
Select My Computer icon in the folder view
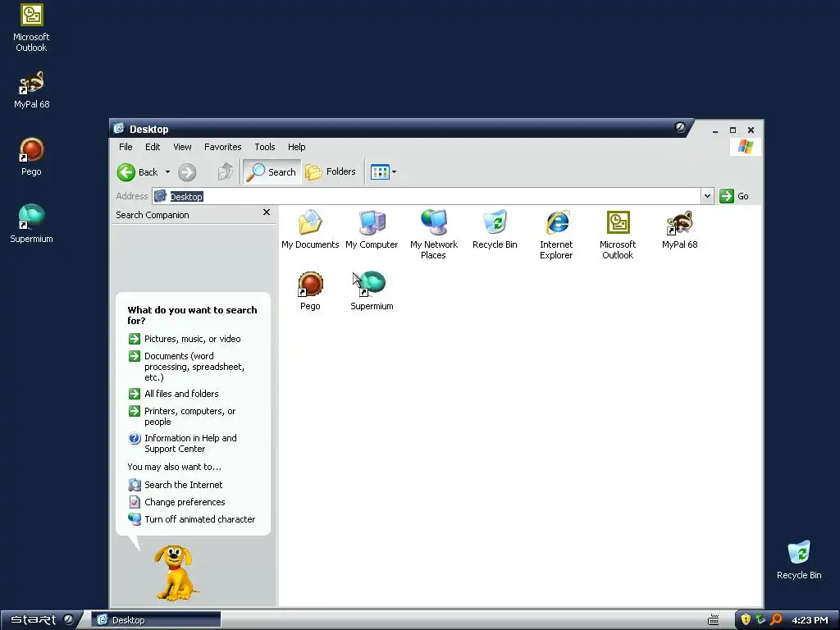[x=372, y=222]
